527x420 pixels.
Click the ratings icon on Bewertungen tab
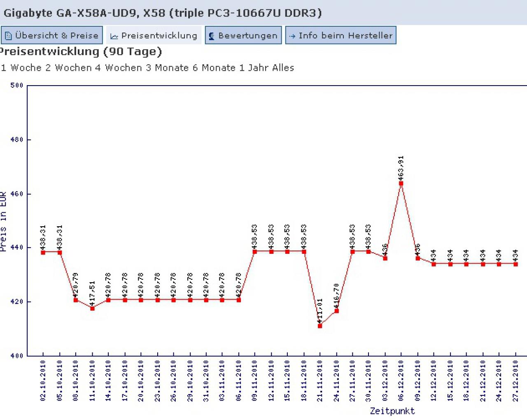click(212, 36)
